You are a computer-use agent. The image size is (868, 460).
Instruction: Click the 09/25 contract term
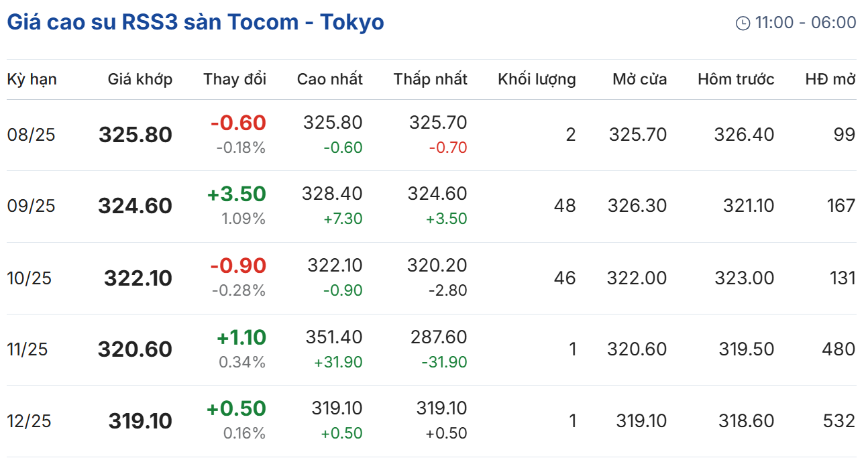(x=31, y=206)
